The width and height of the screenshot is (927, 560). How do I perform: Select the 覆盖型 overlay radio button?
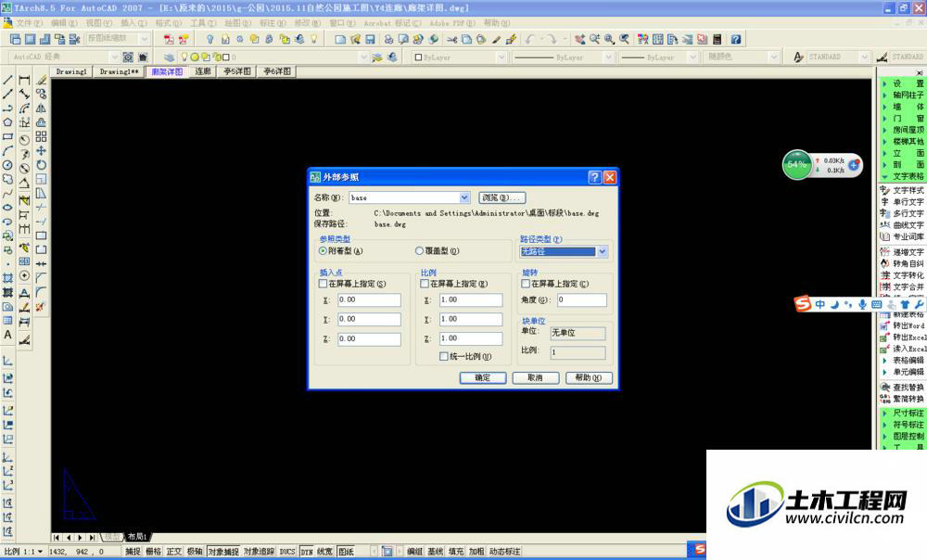pyautogui.click(x=419, y=250)
